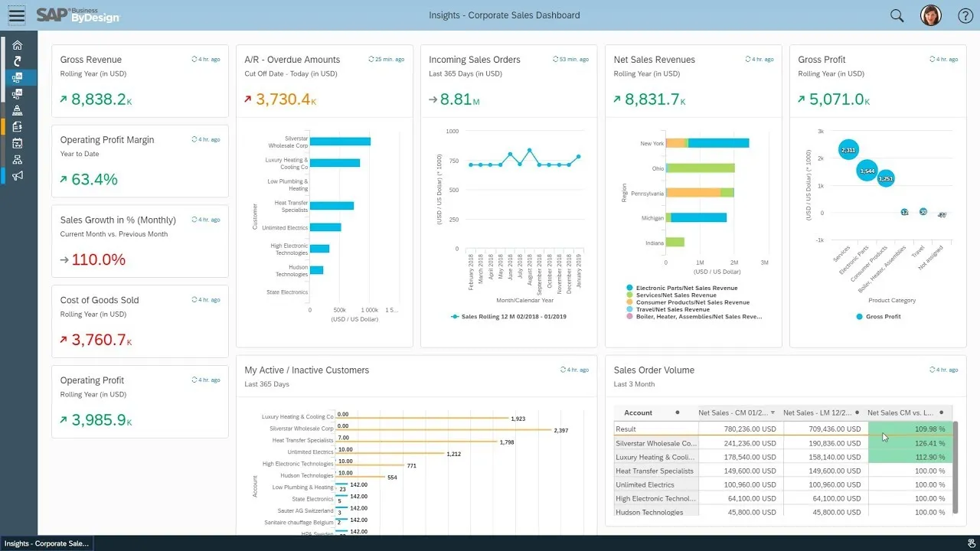Screen dimensions: 980x551
Task: Select the highlighted Analytics dashboard sidebar icon
Action: pos(18,77)
